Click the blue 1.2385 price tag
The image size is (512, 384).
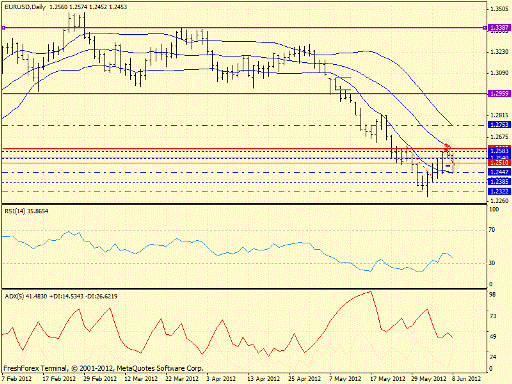click(499, 182)
